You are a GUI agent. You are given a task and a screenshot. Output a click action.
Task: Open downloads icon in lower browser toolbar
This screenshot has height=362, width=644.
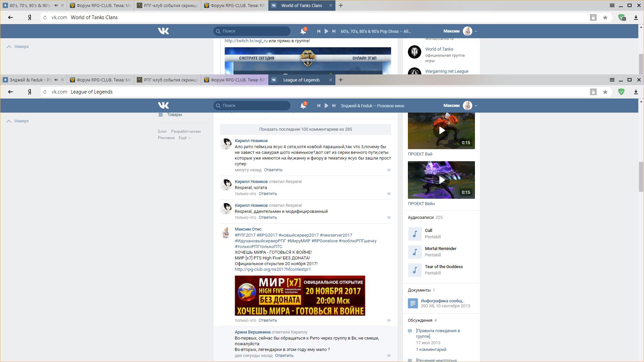click(x=636, y=92)
